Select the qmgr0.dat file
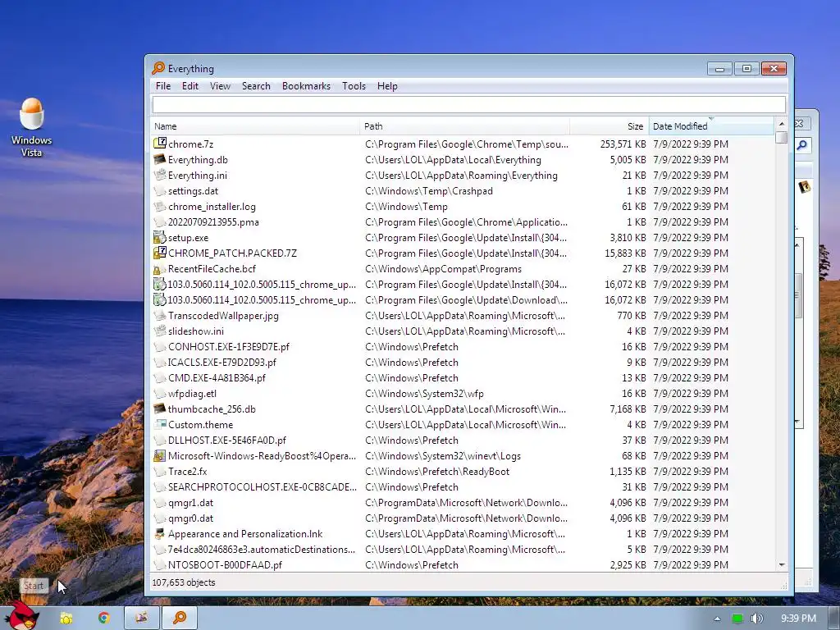 click(x=190, y=518)
